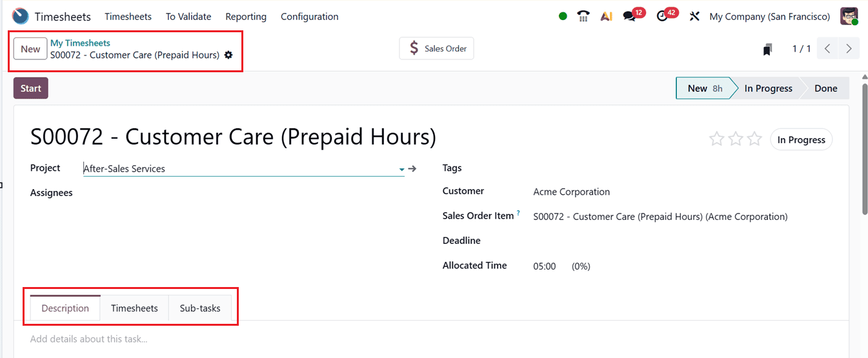This screenshot has width=868, height=358.
Task: Set stage to In Progress in the status bar
Action: point(768,88)
